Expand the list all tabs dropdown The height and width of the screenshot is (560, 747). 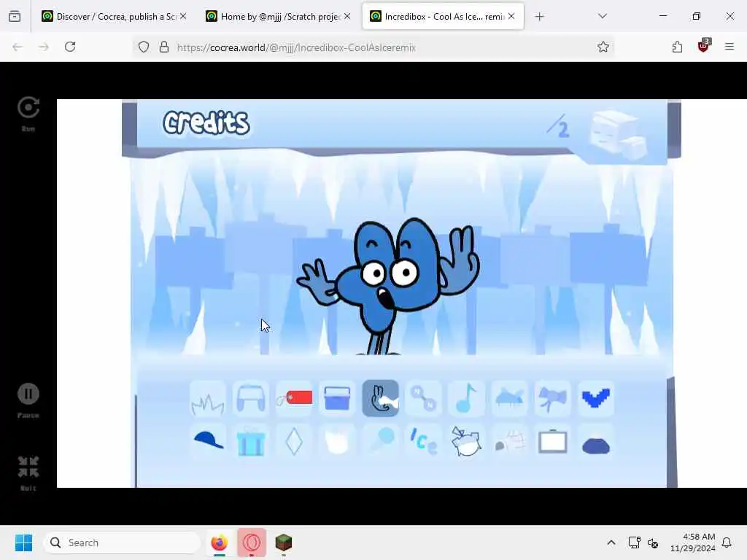(602, 16)
